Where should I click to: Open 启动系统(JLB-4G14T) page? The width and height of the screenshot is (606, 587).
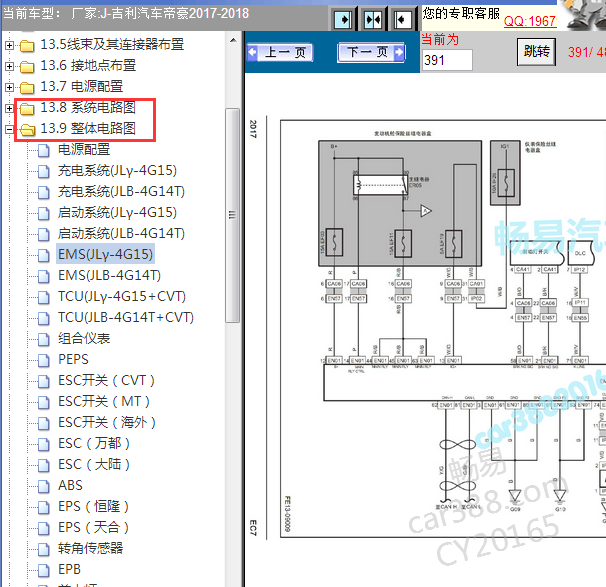click(x=121, y=233)
